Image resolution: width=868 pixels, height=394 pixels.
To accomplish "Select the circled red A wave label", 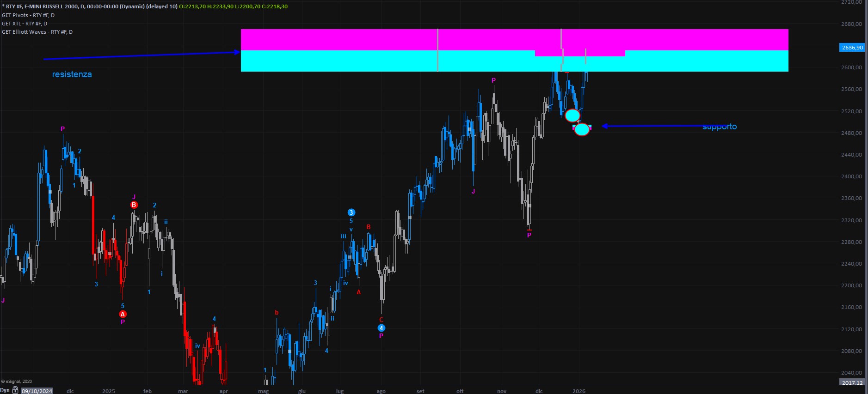I will [123, 314].
